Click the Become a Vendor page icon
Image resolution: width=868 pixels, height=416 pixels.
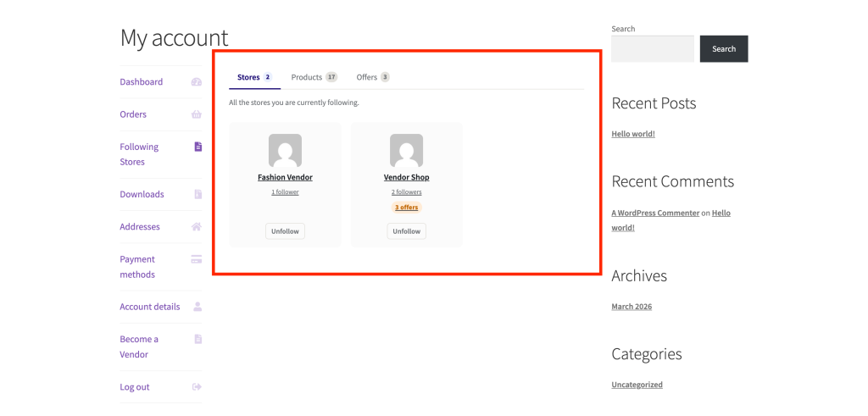[x=198, y=339]
